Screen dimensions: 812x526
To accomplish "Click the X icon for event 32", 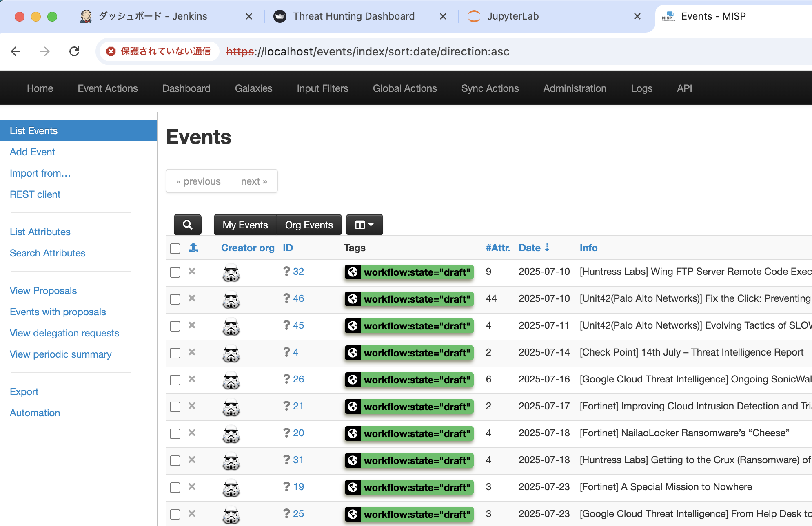I will click(192, 272).
